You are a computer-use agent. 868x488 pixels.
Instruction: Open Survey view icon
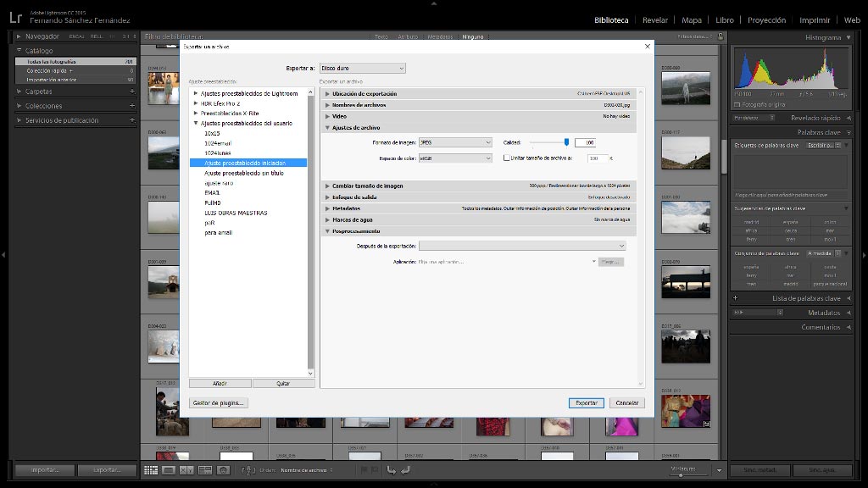[x=205, y=469]
